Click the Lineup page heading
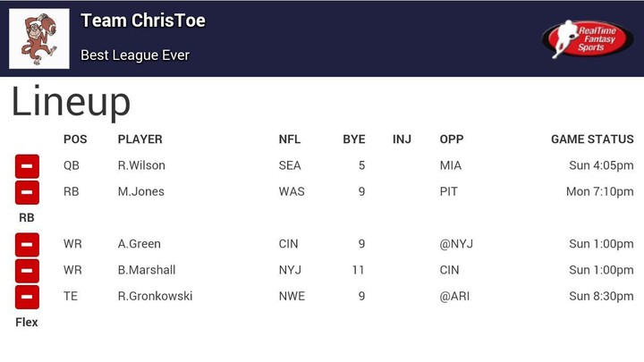 click(x=71, y=103)
